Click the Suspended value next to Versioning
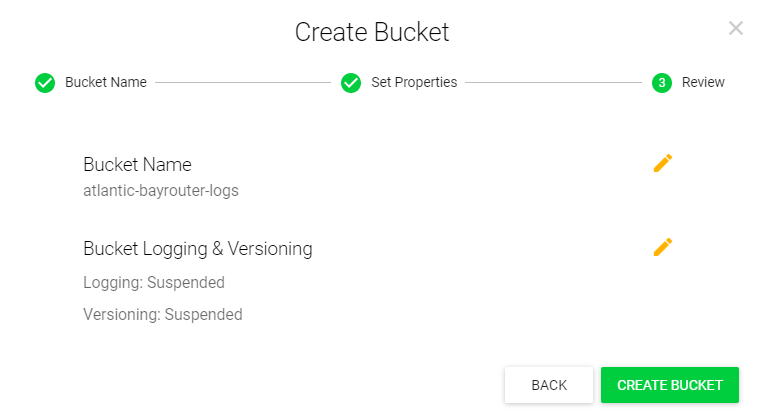The width and height of the screenshot is (758, 416). (203, 314)
